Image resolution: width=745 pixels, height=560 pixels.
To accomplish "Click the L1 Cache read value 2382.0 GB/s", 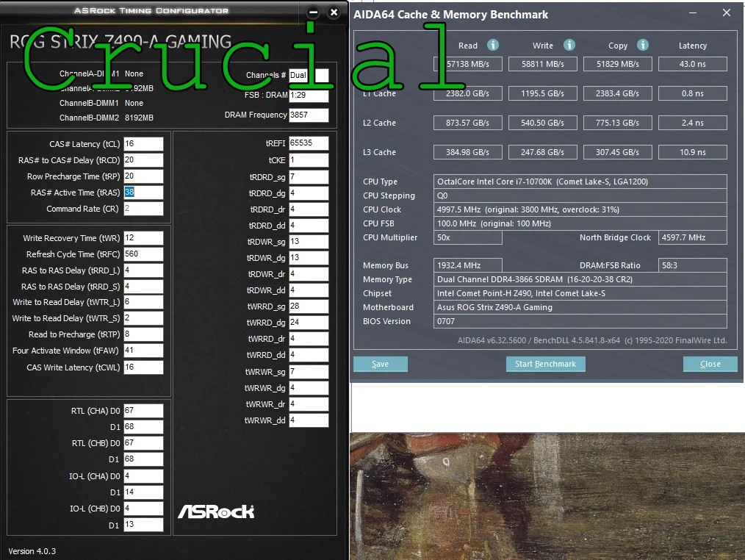I will (467, 93).
